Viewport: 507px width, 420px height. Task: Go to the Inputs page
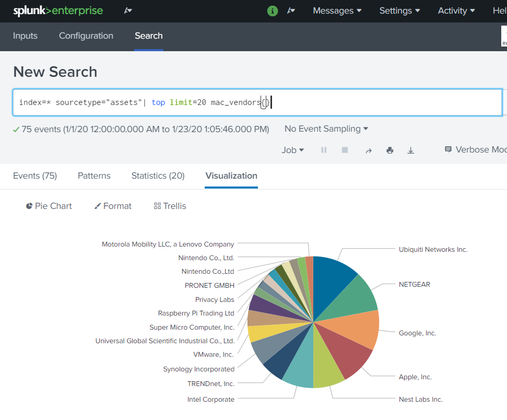pos(25,36)
